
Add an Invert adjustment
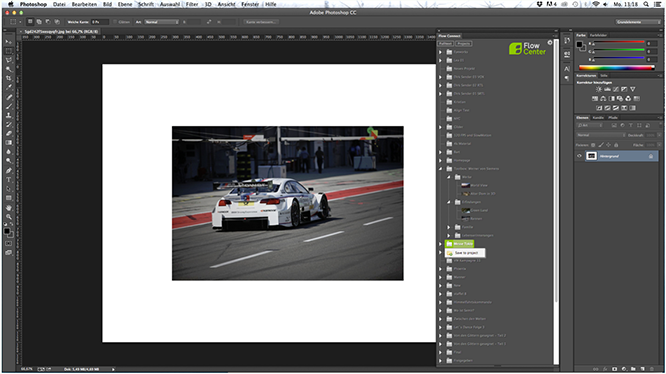tap(599, 108)
